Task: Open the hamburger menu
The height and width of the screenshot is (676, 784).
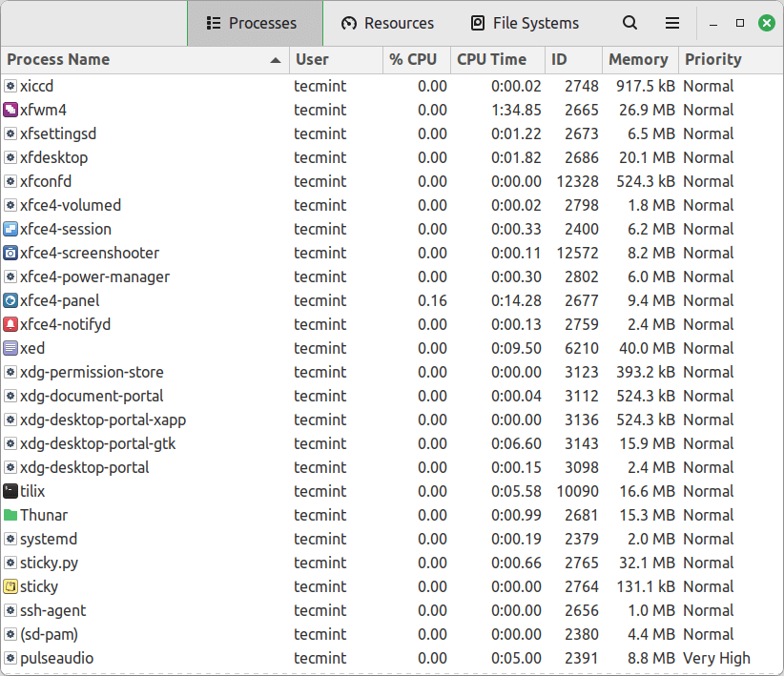Action: click(671, 23)
